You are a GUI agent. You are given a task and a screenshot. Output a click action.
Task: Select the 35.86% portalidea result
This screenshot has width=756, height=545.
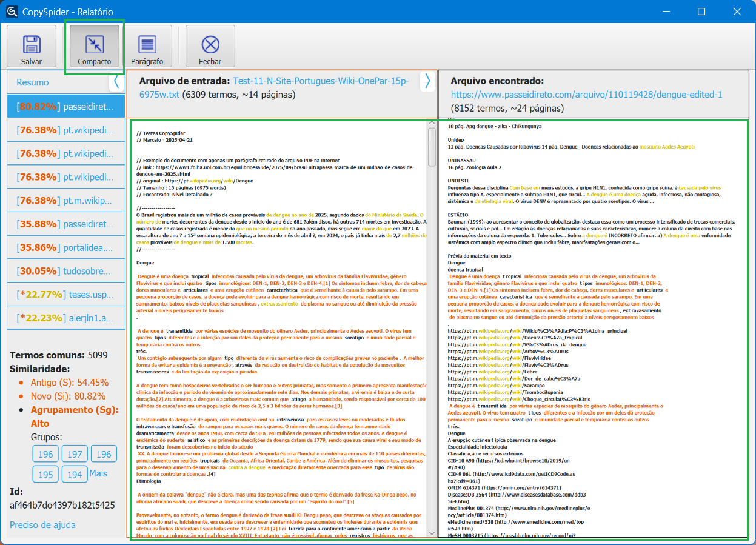pos(65,247)
